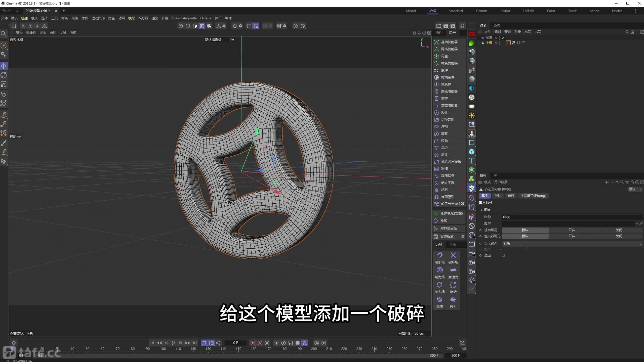This screenshot has width=644, height=362.
Task: Select the Scale tool in left toolbar
Action: pos(4,84)
